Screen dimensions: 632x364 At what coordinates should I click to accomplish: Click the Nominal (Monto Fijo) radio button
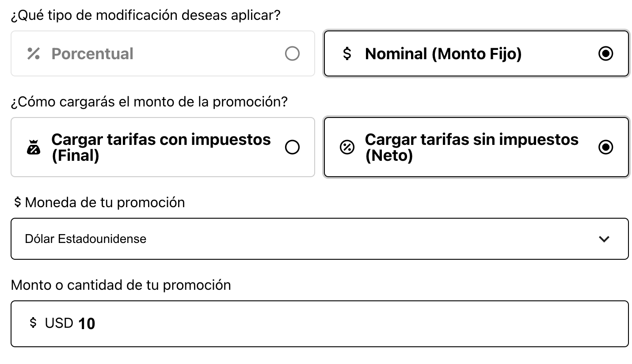(x=605, y=53)
